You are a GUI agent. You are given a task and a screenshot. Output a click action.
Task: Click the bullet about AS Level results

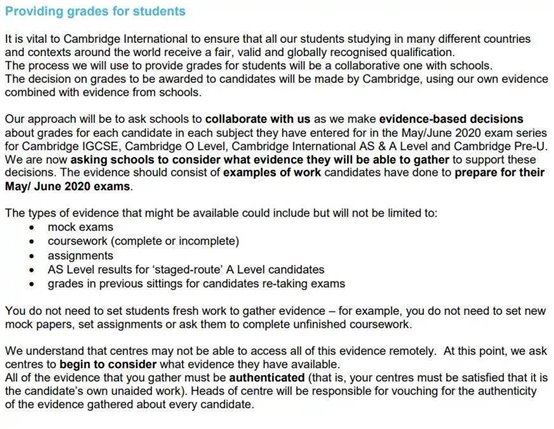186,270
